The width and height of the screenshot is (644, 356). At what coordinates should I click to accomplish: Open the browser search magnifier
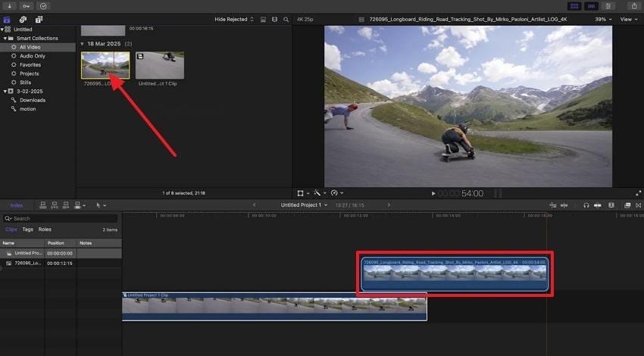(286, 19)
